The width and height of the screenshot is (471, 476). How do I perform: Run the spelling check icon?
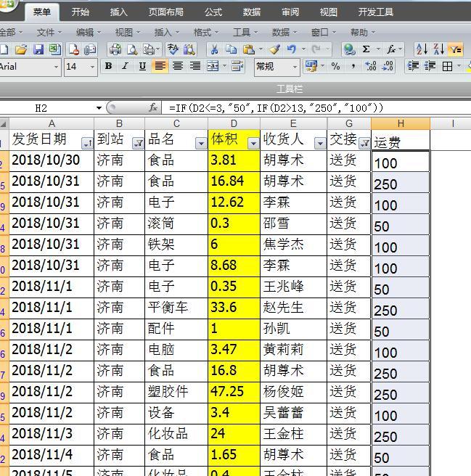click(x=173, y=49)
